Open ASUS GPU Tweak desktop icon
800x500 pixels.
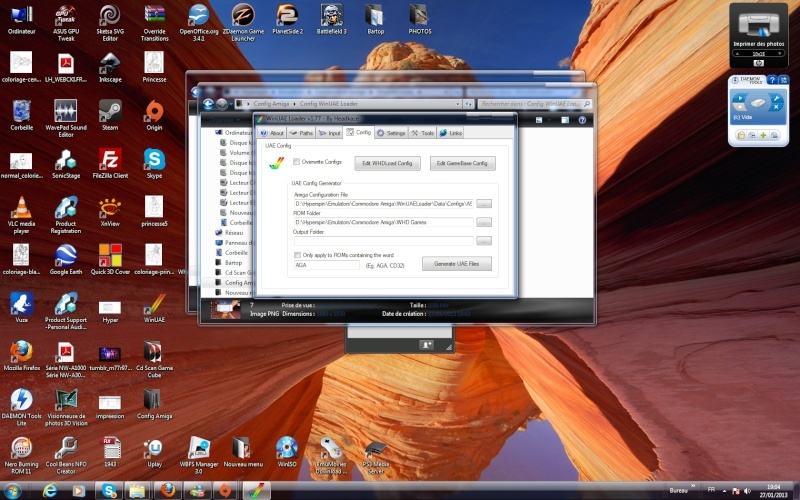coord(66,23)
